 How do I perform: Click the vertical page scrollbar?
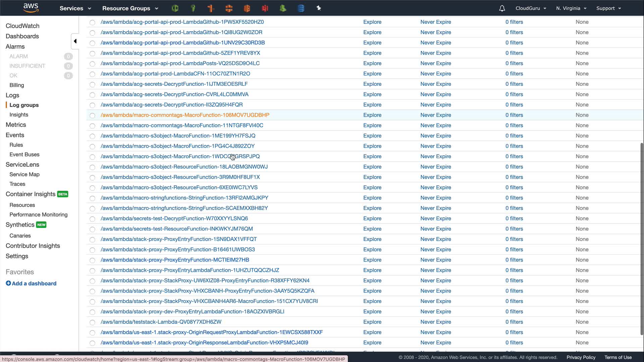642,238
